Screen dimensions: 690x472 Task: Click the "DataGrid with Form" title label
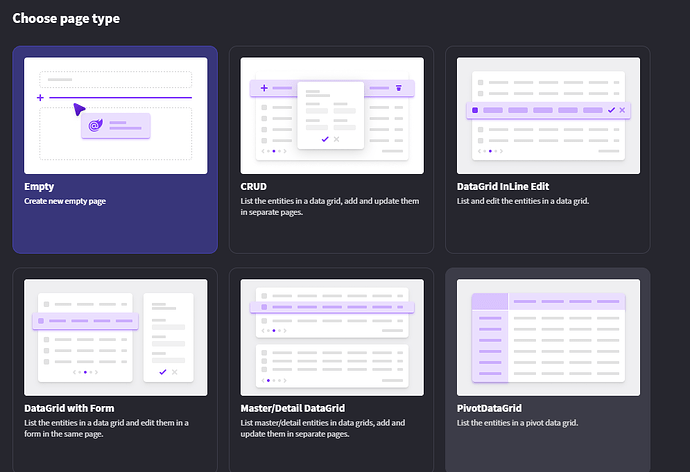pos(66,408)
